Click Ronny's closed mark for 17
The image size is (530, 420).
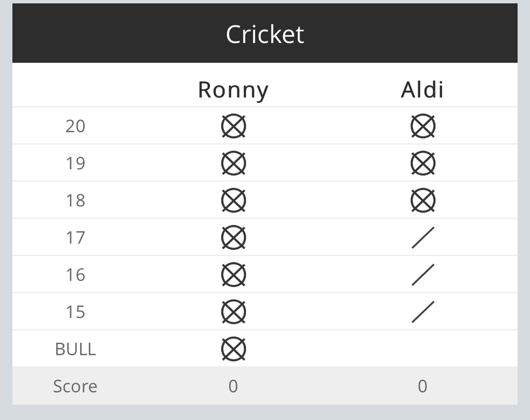tap(233, 238)
